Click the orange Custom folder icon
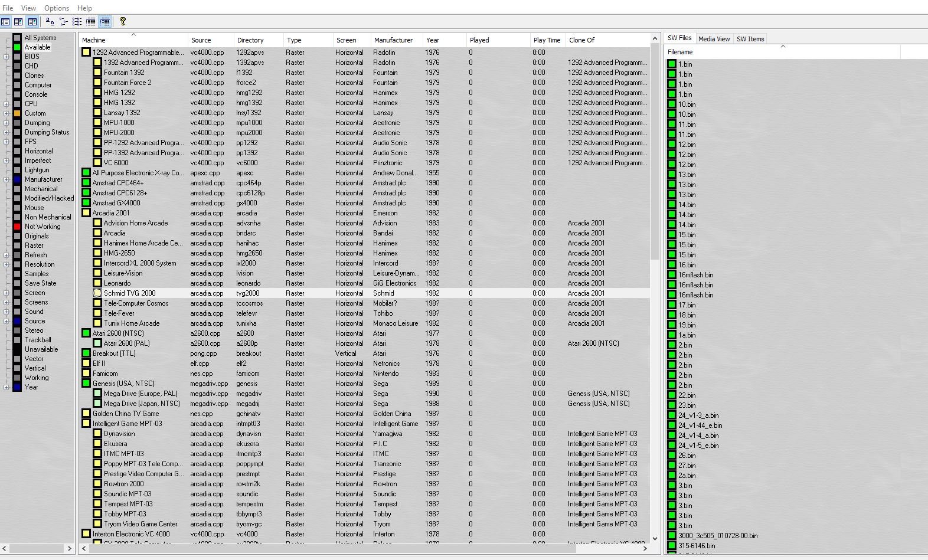 pos(17,113)
